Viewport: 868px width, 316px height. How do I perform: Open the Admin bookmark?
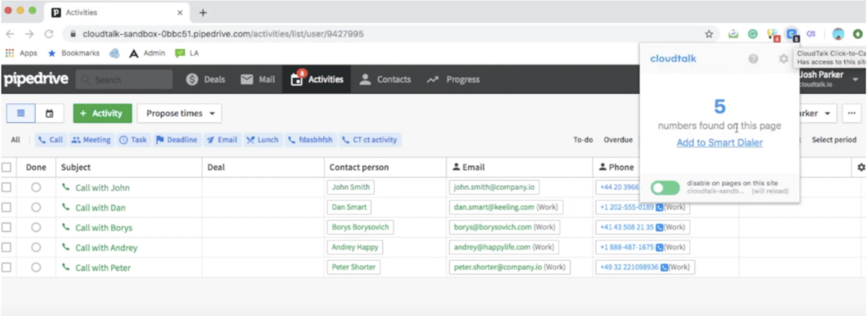pos(147,53)
